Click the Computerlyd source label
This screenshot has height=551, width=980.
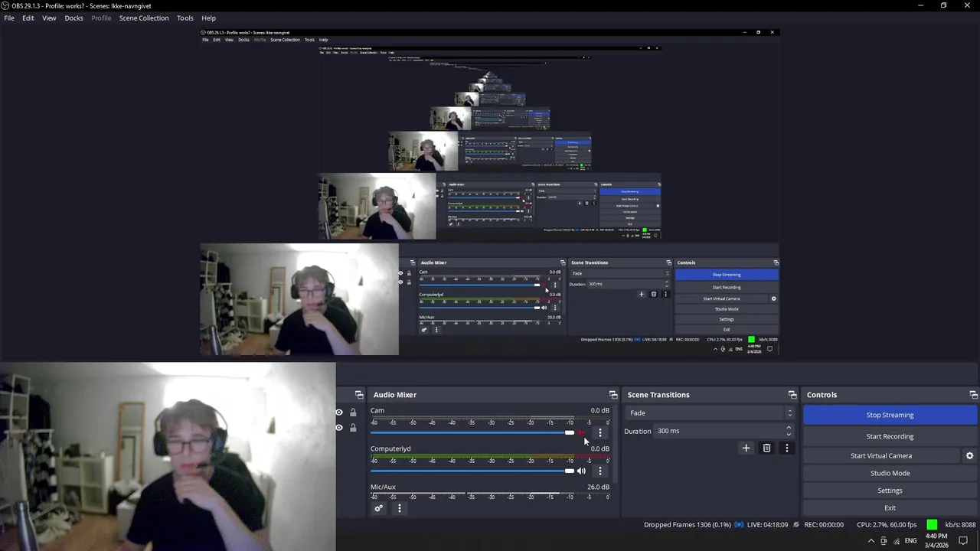[x=390, y=448]
